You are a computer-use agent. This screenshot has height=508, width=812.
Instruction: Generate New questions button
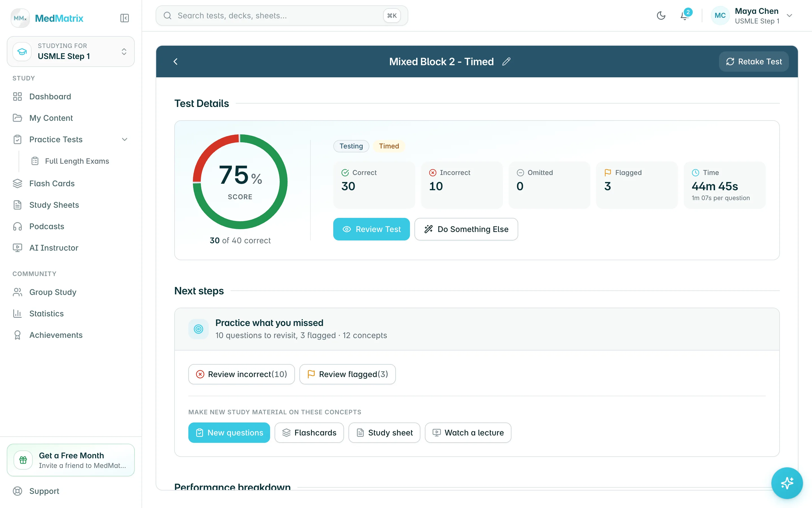click(229, 433)
